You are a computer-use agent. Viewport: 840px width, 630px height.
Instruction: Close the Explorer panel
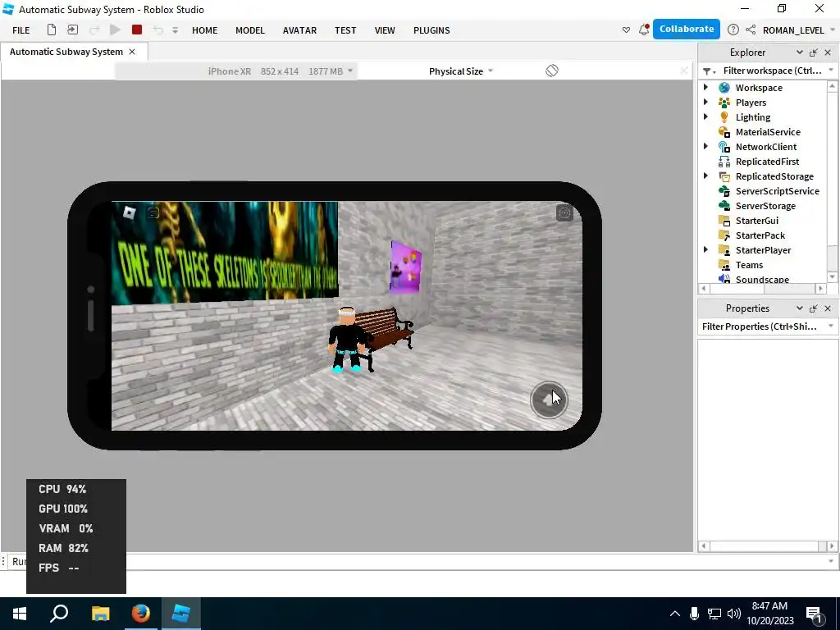point(828,52)
